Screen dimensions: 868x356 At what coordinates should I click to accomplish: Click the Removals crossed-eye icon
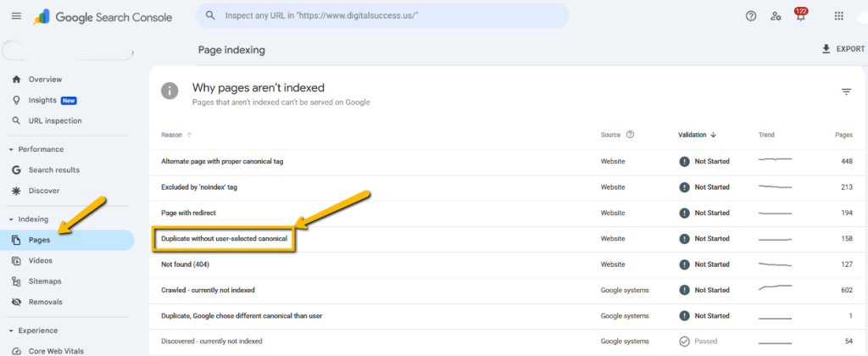(17, 302)
